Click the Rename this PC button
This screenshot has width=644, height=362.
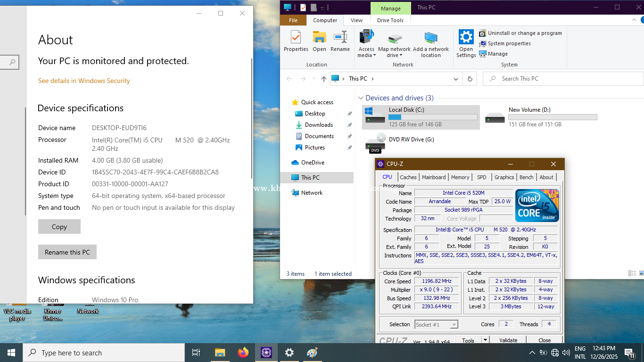point(67,252)
